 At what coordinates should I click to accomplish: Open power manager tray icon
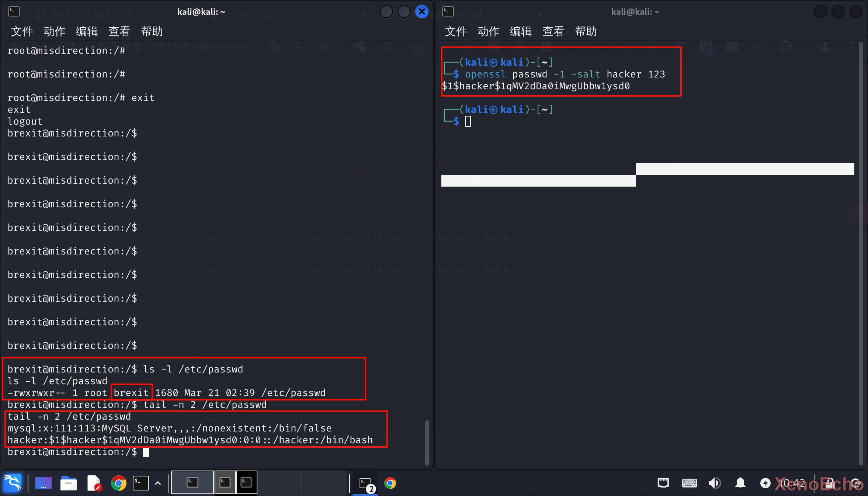coord(765,483)
